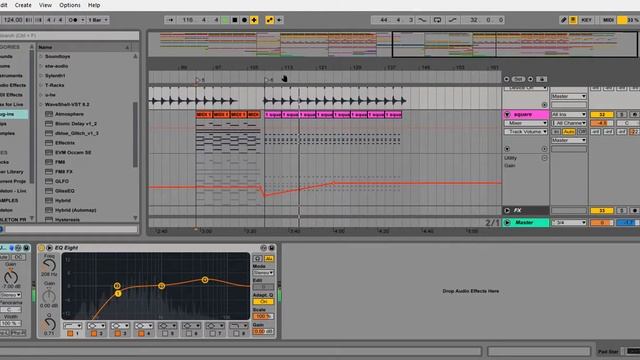Select the Atmosphere plug-in entry
The image size is (640, 360).
69,114
